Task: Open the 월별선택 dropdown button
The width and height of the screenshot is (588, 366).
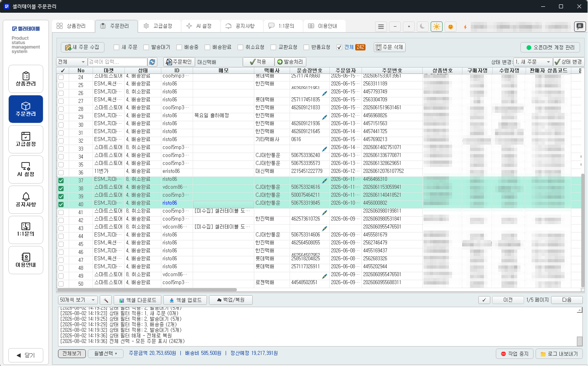Action: [106, 353]
